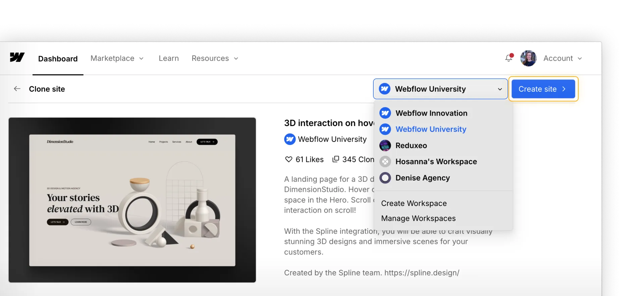The width and height of the screenshot is (644, 296).
Task: Click the Reduxeo workspace avatar icon
Action: coord(385,145)
